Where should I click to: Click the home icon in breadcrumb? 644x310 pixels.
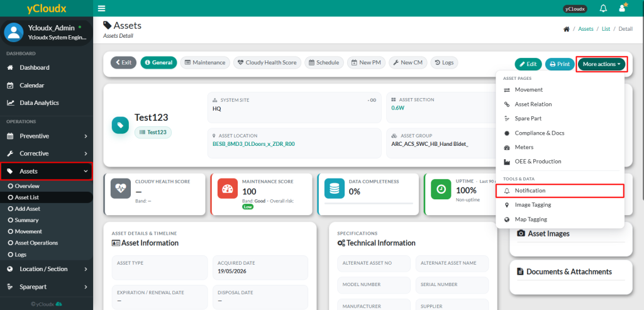(567, 29)
